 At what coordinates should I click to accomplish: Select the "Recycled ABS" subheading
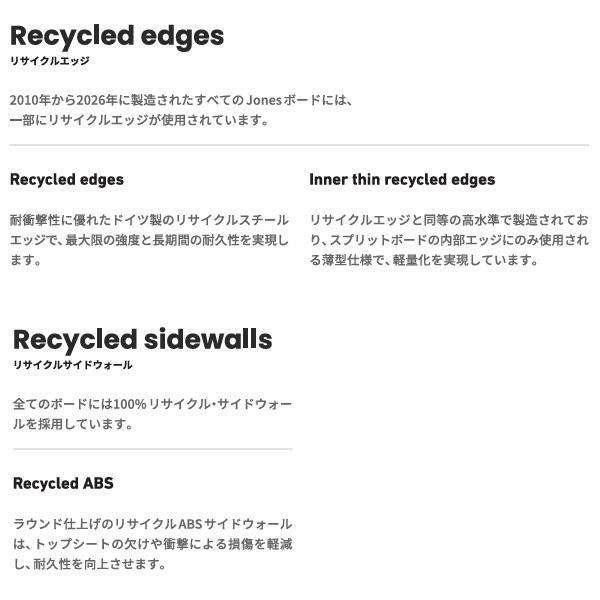click(x=63, y=484)
